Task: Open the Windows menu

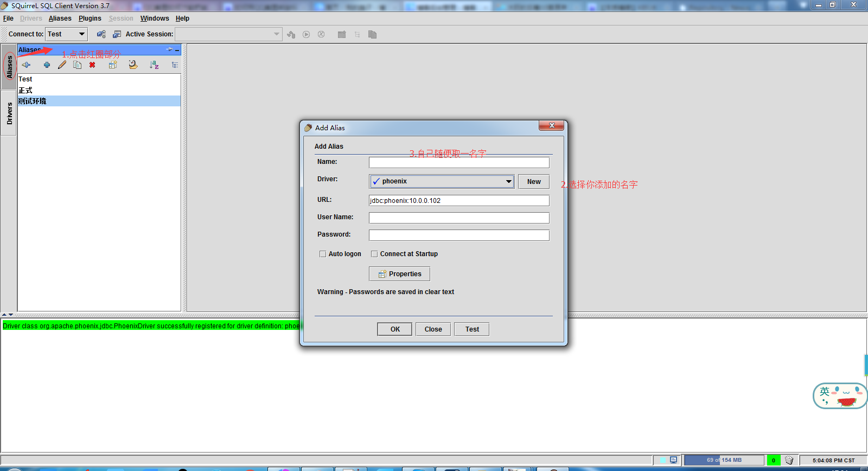Action: pyautogui.click(x=155, y=18)
